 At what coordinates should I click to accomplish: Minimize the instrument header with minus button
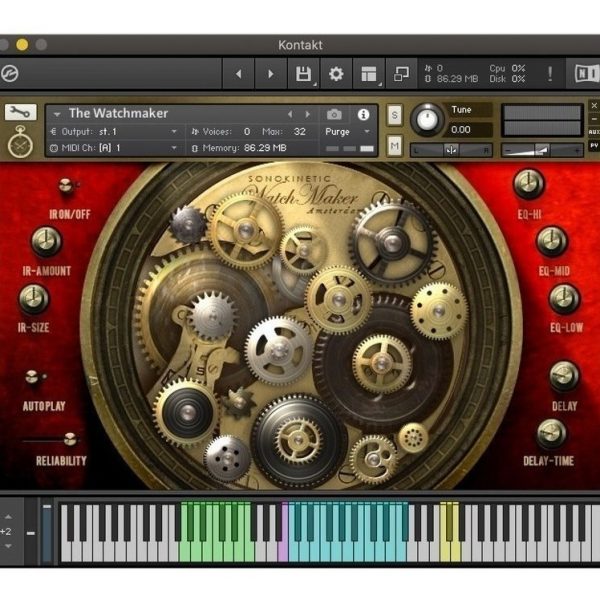(x=594, y=119)
